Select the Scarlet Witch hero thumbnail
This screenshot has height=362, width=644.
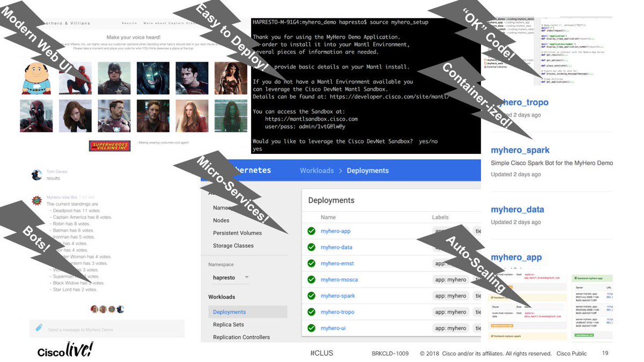[192, 116]
